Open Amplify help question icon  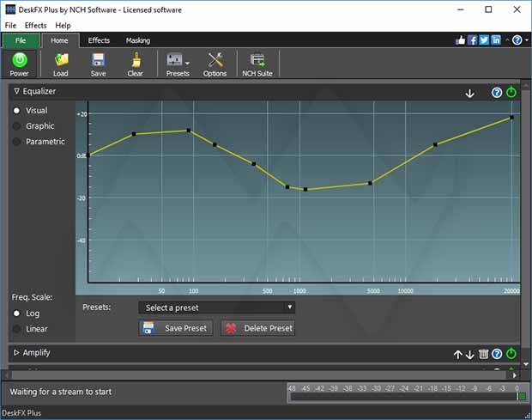pyautogui.click(x=497, y=354)
